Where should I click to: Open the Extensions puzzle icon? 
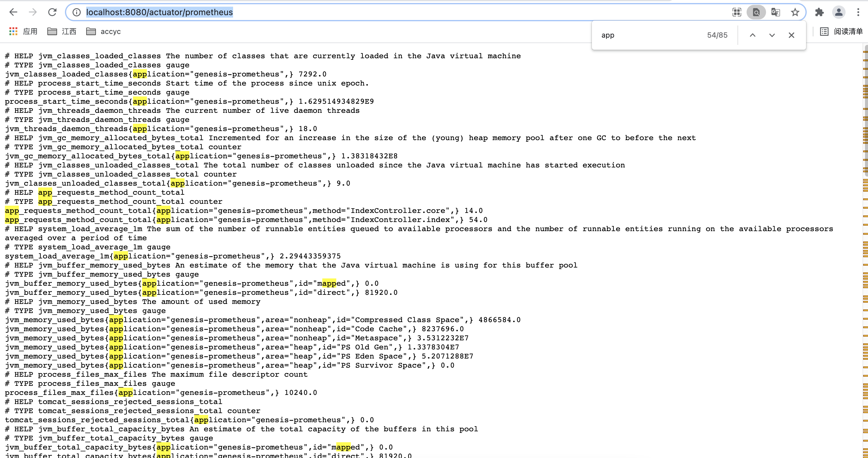click(x=819, y=12)
